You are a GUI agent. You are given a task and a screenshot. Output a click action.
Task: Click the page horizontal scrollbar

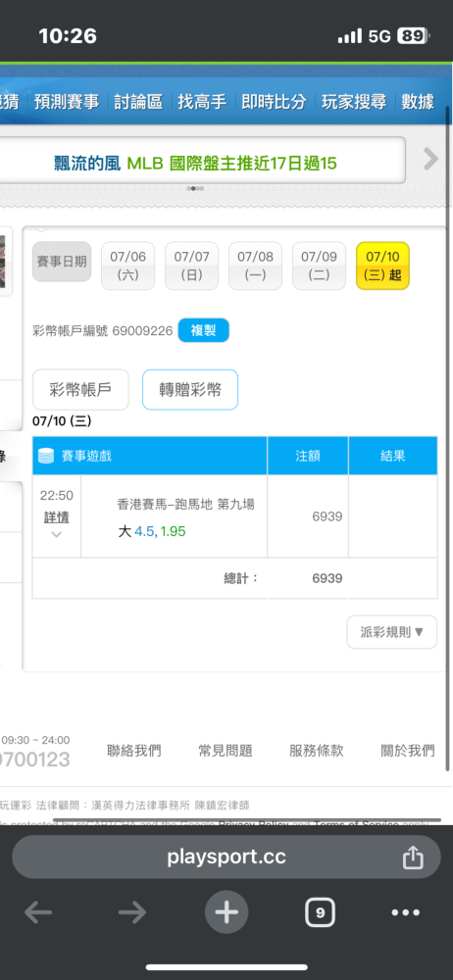click(x=247, y=820)
